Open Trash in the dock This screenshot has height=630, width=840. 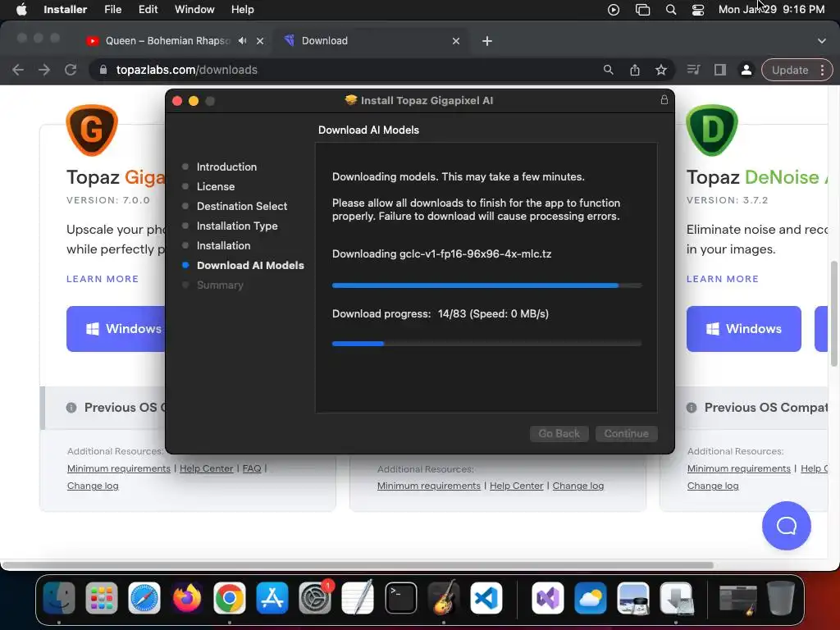pyautogui.click(x=781, y=598)
